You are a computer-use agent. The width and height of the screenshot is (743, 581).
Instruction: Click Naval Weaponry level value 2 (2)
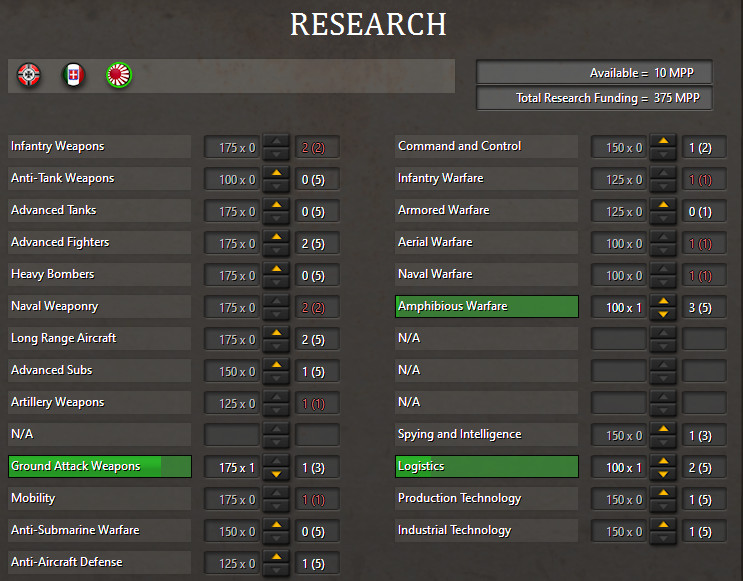click(x=317, y=308)
